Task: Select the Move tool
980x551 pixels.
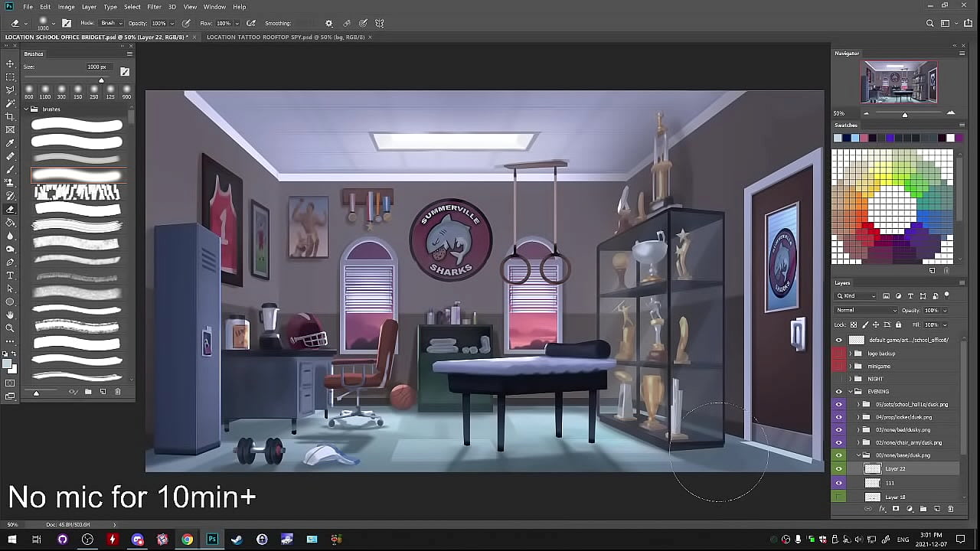Action: 10,64
